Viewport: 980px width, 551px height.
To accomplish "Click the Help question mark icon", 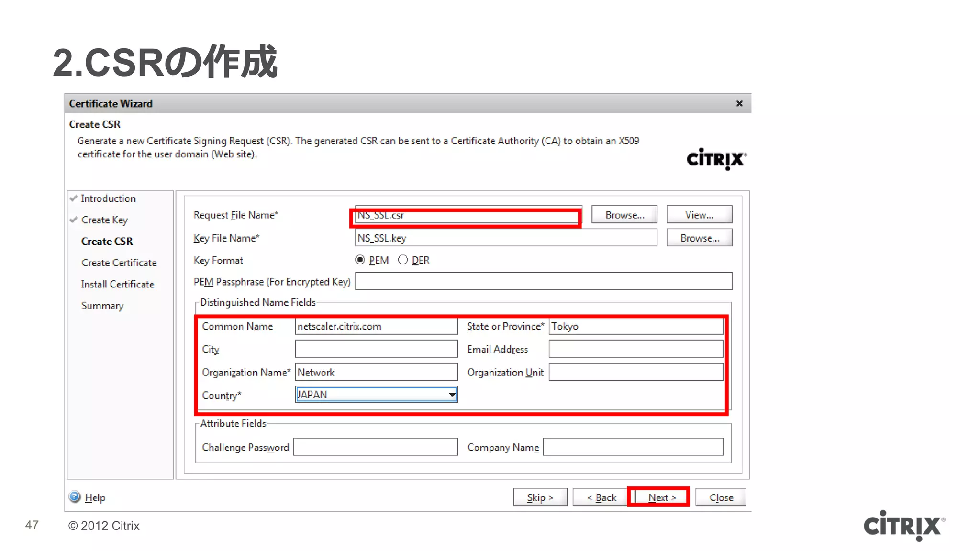I will coord(75,497).
